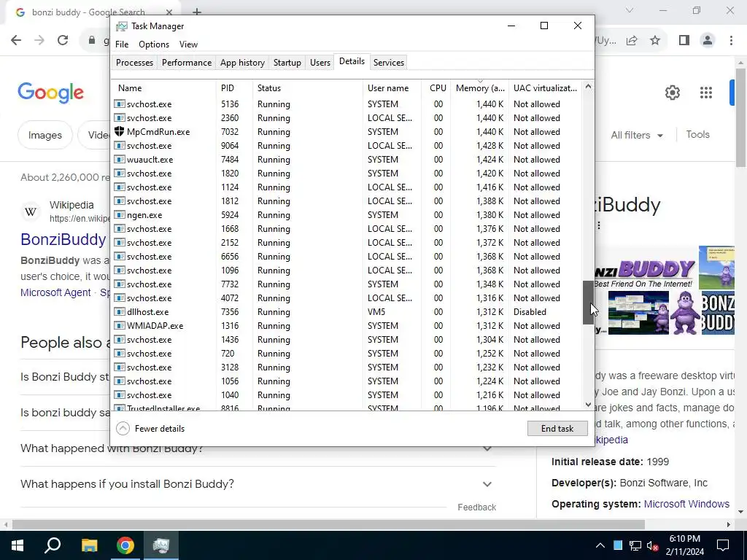Switch to the Processes tab
This screenshot has height=560, width=747.
coord(134,63)
